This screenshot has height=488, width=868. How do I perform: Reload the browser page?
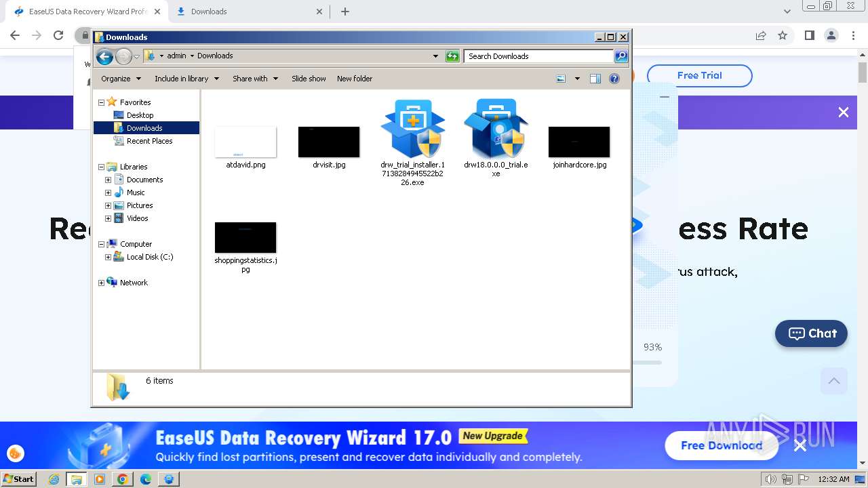[x=58, y=35]
